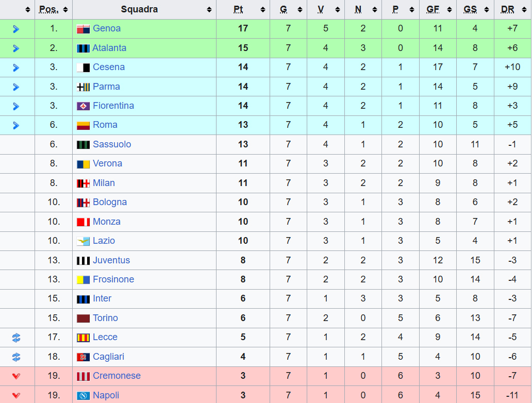This screenshot has width=532, height=403.
Task: Click the Genoa team flag icon
Action: (x=83, y=29)
